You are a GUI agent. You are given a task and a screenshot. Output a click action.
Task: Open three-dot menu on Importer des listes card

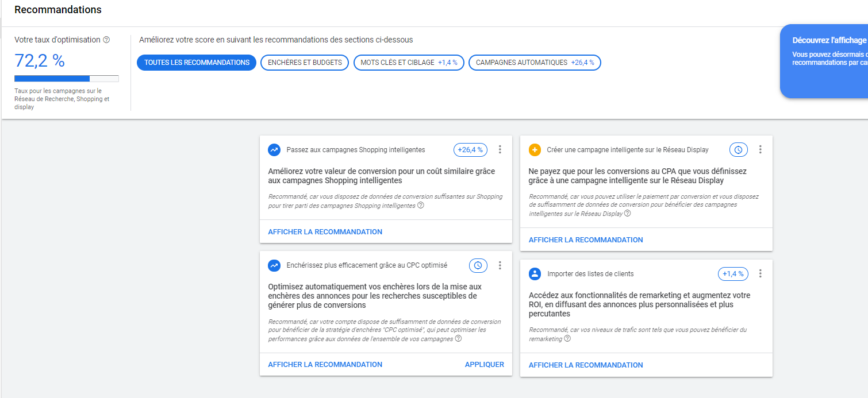click(761, 274)
